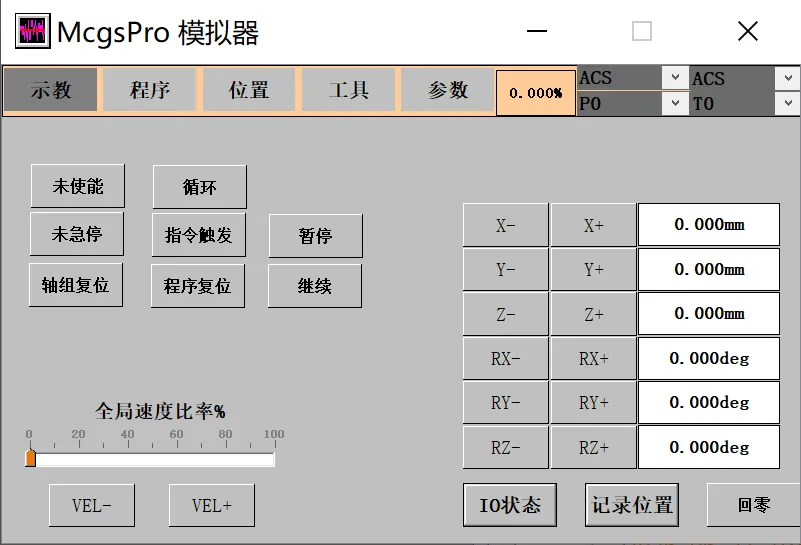Pause with the 暂停 button

click(316, 236)
